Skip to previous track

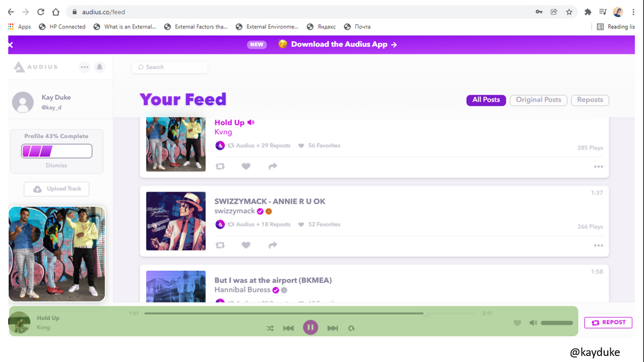288,328
